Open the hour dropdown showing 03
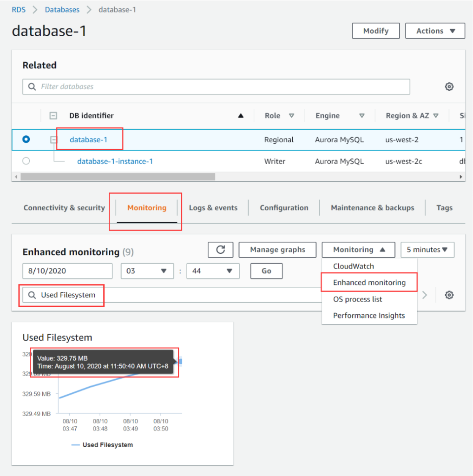The image size is (473, 476). coord(146,271)
